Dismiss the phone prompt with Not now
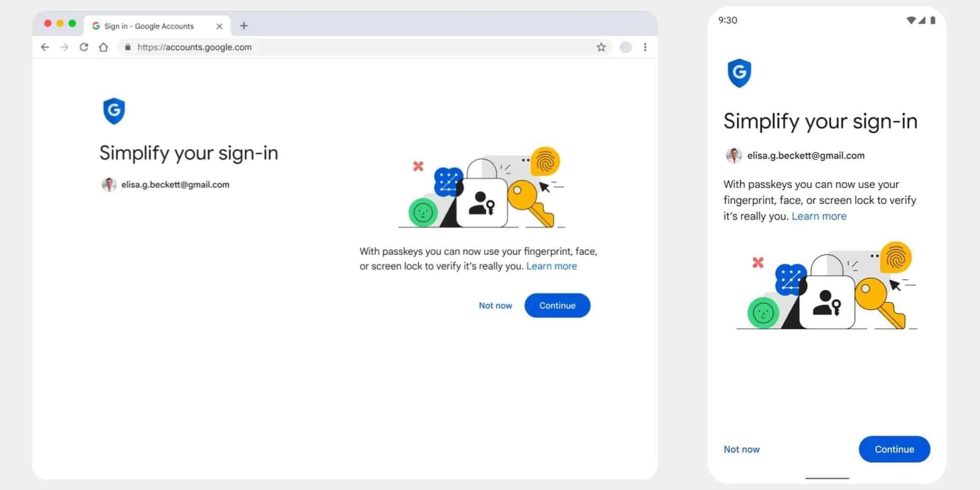The image size is (980, 490). click(x=741, y=449)
